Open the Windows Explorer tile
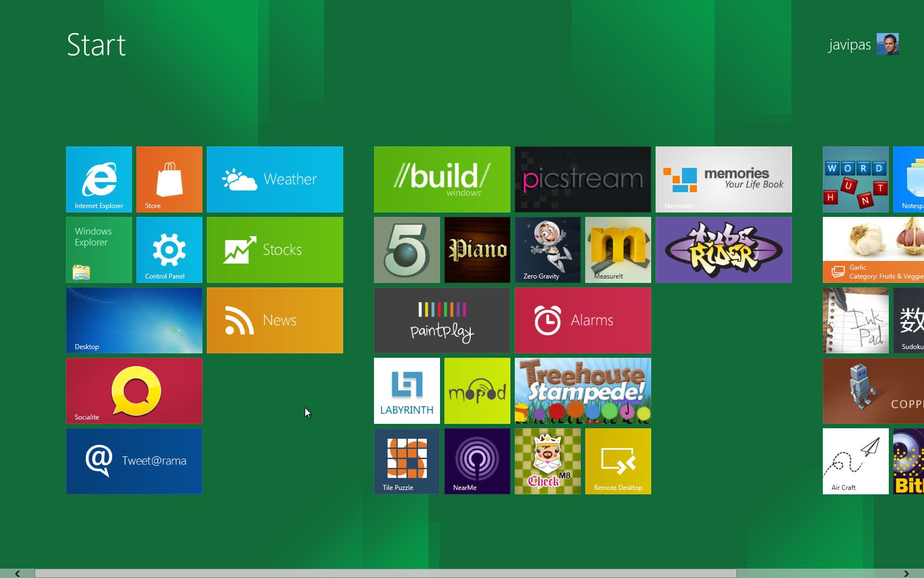924x578 pixels. [x=99, y=250]
